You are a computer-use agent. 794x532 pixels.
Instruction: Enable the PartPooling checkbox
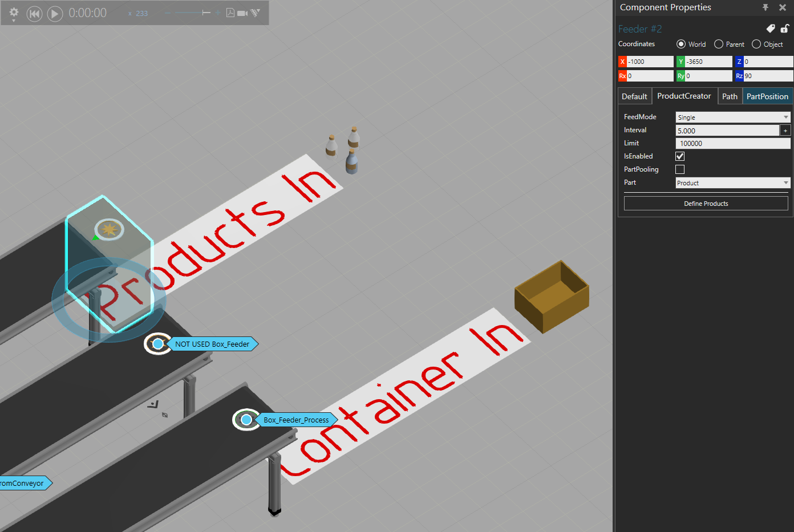tap(680, 169)
